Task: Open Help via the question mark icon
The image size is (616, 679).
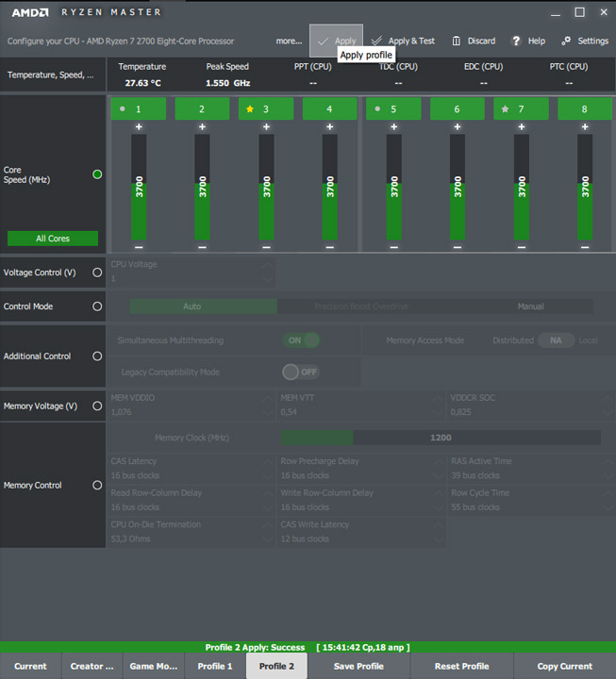Action: [516, 41]
